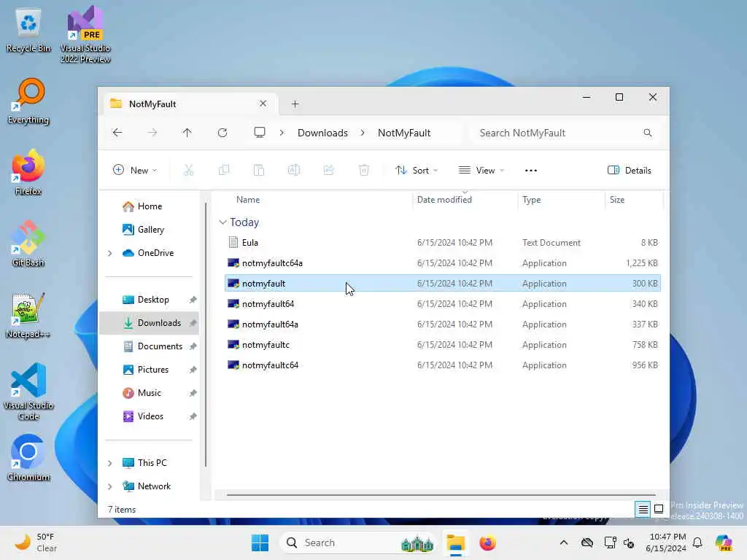Expand the Network tree node
The height and width of the screenshot is (560, 747).
point(110,486)
